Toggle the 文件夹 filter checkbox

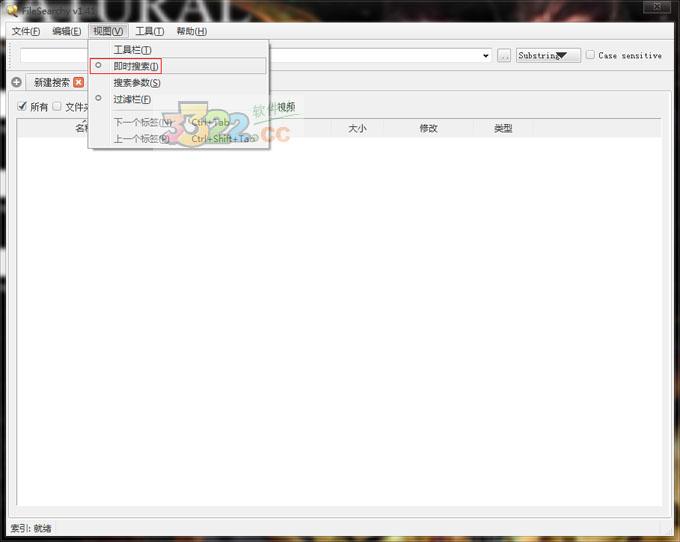[57, 106]
